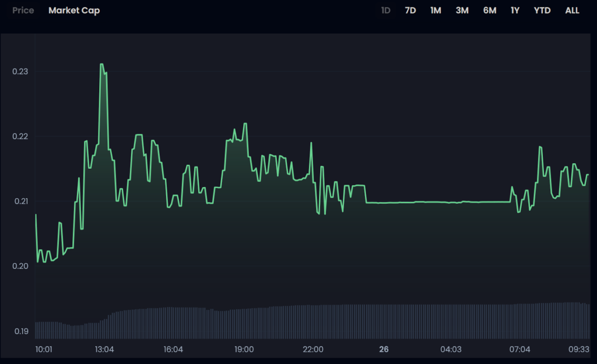This screenshot has width=597, height=364.
Task: Set chart range to 7D
Action: [410, 10]
